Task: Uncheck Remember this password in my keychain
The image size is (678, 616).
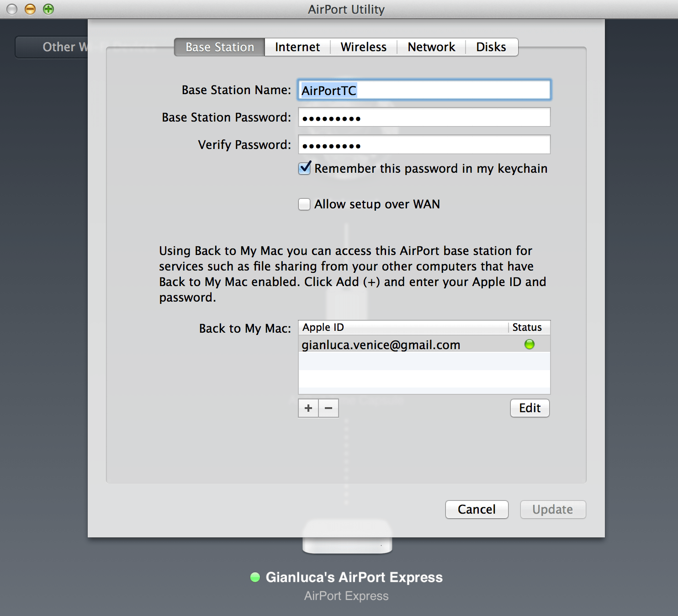Action: pos(304,168)
